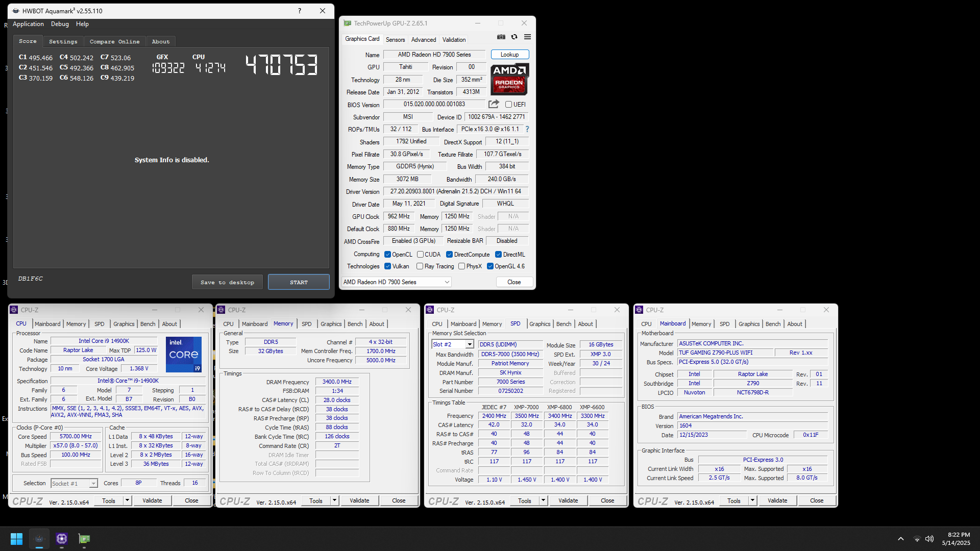Switch to Aquamark Settings tab

tap(63, 41)
